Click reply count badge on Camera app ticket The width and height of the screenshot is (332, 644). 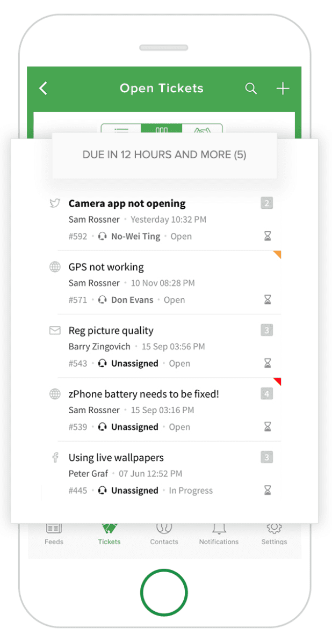(267, 203)
